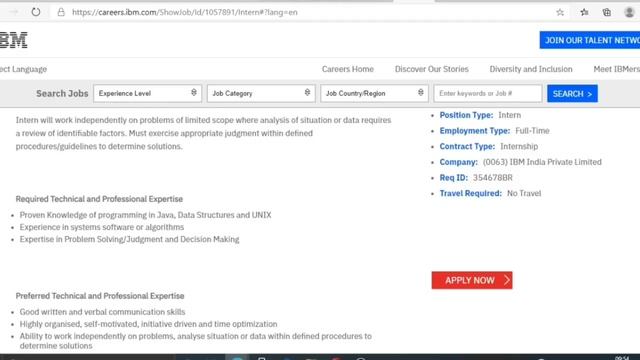640x360 pixels.
Task: Click the browser refresh icon
Action: click(x=36, y=12)
